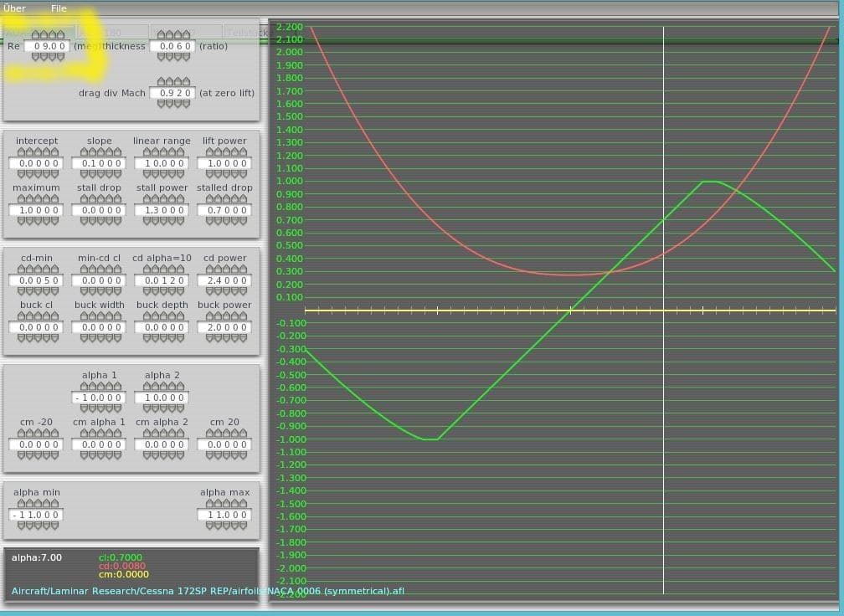Click rightmost up arrow above slope value
Image resolution: width=844 pixels, height=616 pixels.
coord(117,152)
